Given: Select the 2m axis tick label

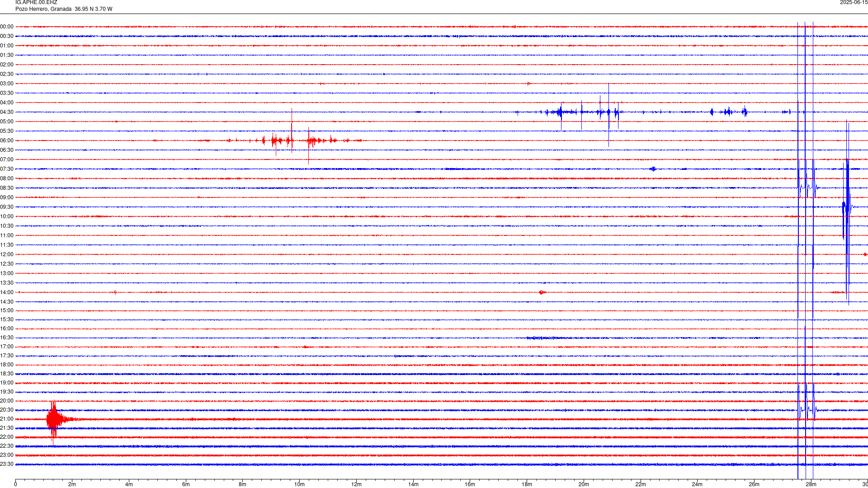Looking at the screenshot, I should point(72,484).
